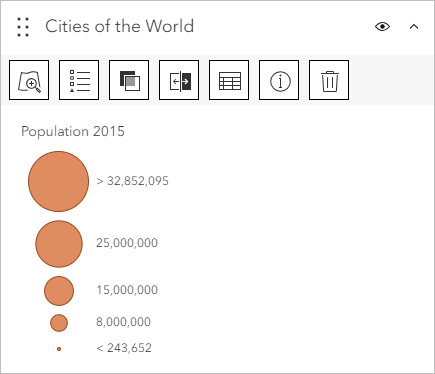Click the 15,000,000 label
This screenshot has height=374, width=435.
[127, 290]
